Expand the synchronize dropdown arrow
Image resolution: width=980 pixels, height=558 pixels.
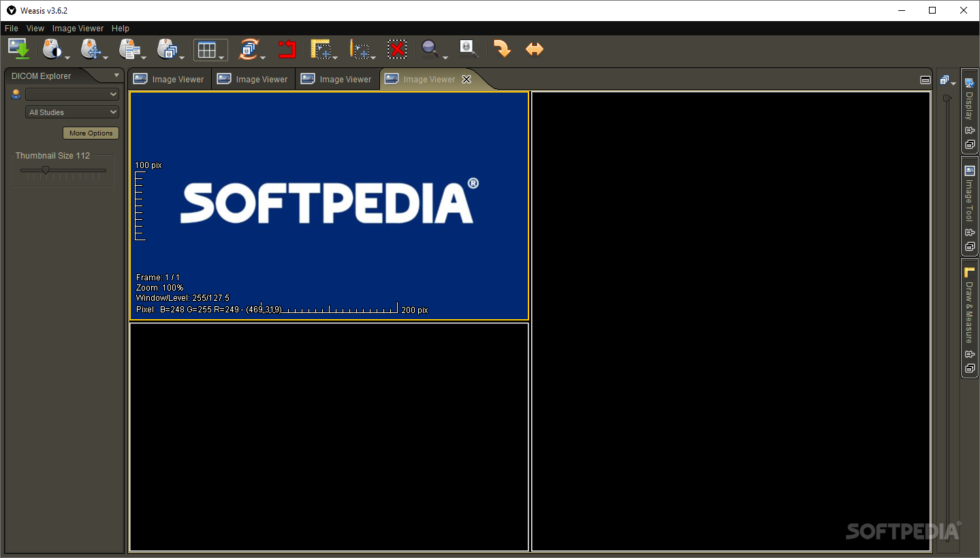coord(263,57)
